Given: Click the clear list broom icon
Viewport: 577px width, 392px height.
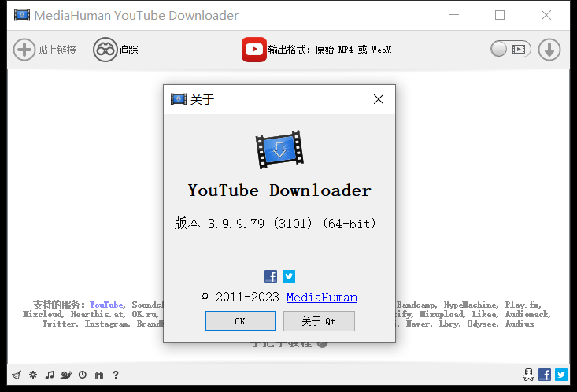Looking at the screenshot, I should click(17, 375).
